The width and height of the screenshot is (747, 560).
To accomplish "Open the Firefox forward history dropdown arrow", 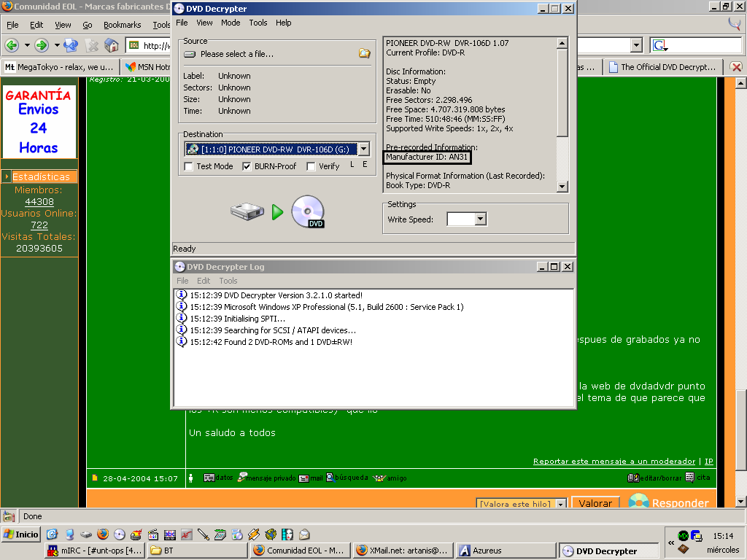I will pos(57,45).
